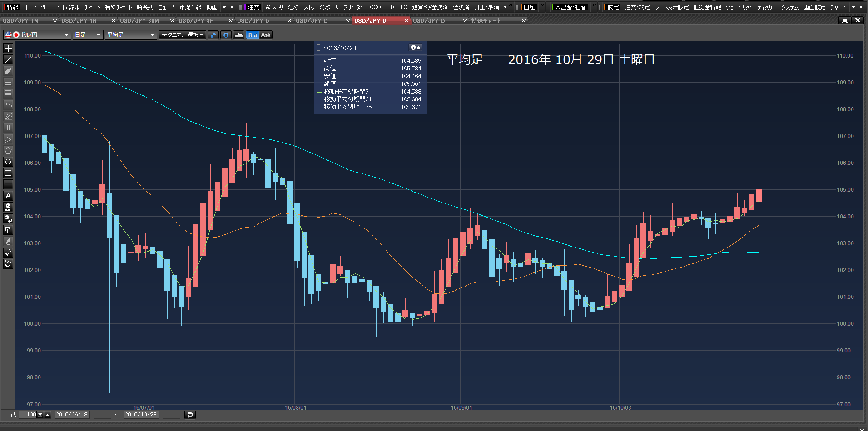The width and height of the screenshot is (868, 431).
Task: Select the trend line drawing tool
Action: click(x=8, y=59)
